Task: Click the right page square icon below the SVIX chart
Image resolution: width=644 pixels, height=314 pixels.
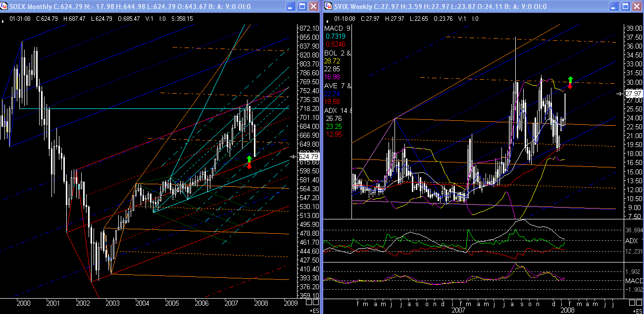Action: pos(639,304)
